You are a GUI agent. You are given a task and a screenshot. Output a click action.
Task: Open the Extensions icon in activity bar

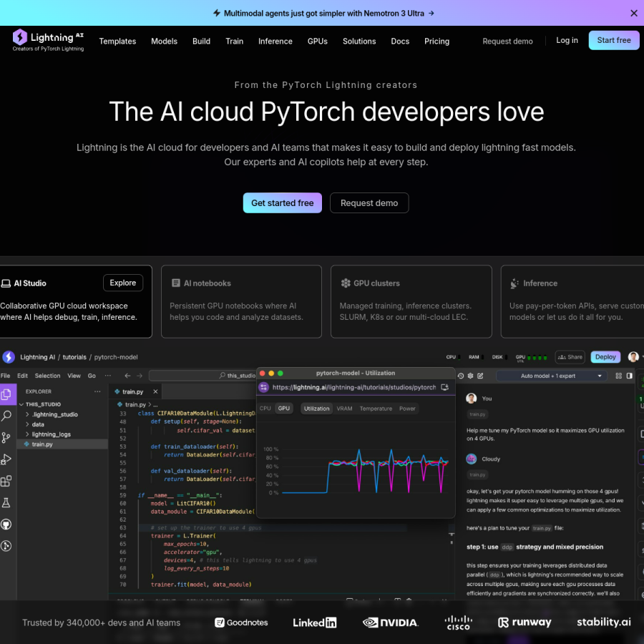[x=6, y=481]
